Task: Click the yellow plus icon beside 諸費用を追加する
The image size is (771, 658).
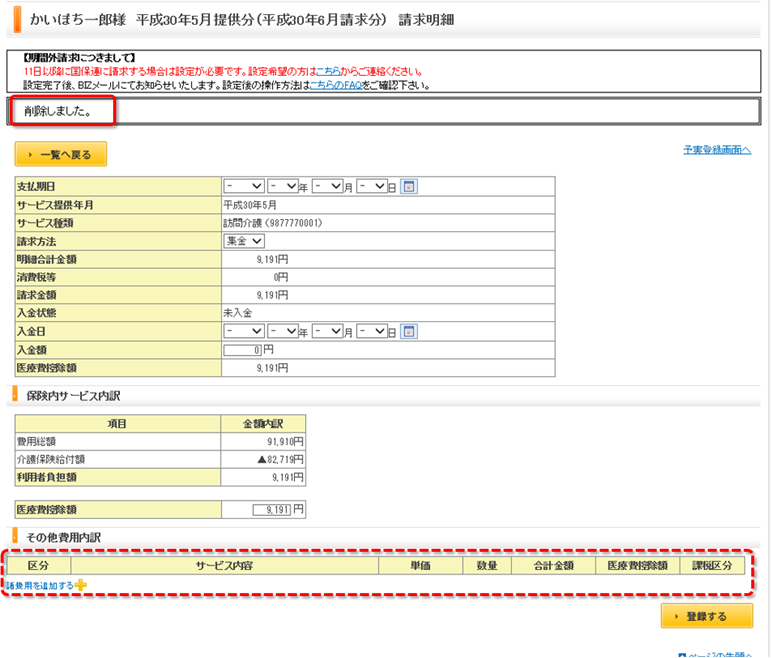Action: (81, 585)
